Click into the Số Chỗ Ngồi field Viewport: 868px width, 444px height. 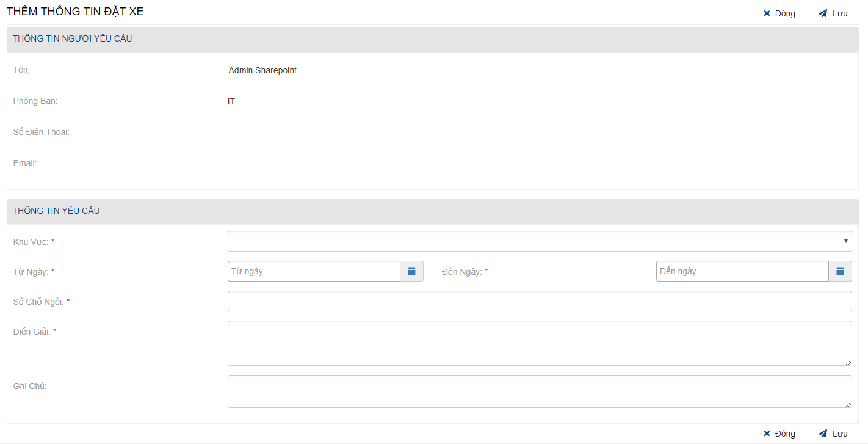pos(540,301)
